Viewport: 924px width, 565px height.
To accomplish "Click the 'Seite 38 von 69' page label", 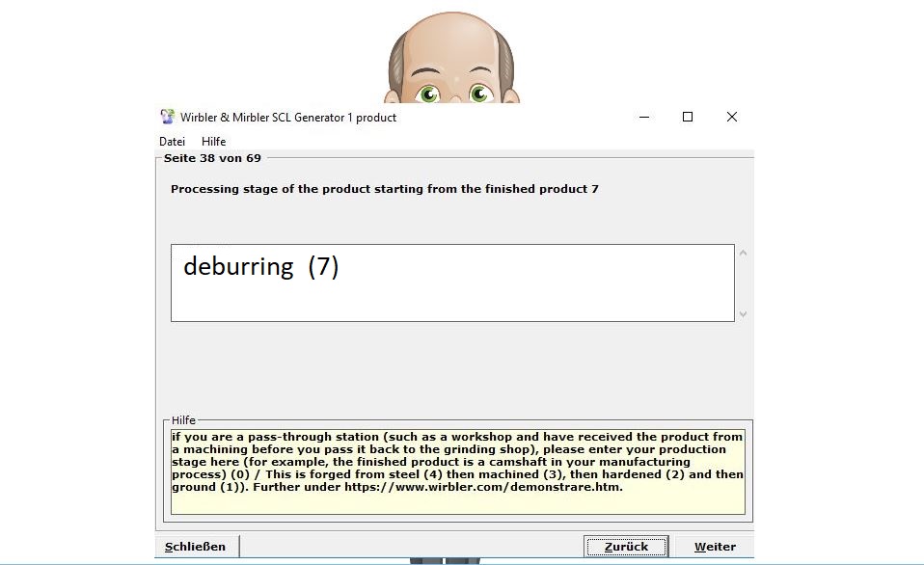I will click(212, 158).
